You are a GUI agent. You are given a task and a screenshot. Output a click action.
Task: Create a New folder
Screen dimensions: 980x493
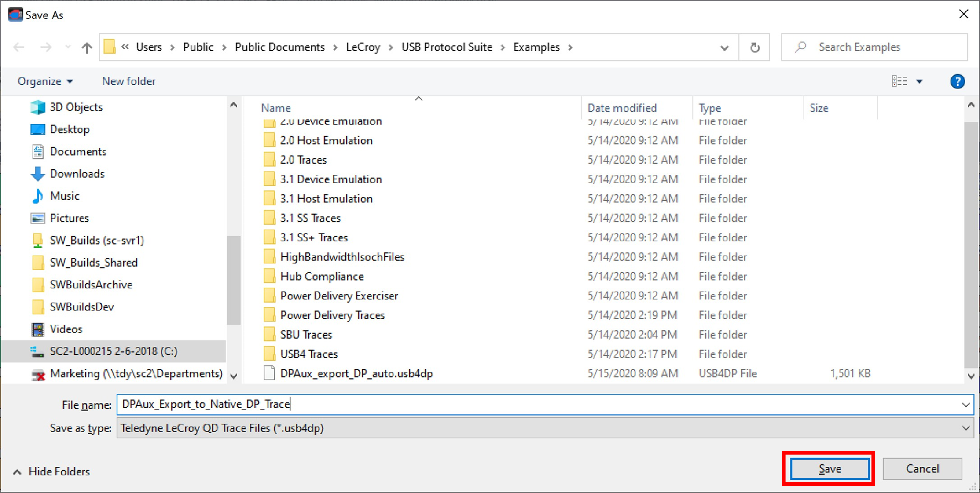tap(128, 81)
